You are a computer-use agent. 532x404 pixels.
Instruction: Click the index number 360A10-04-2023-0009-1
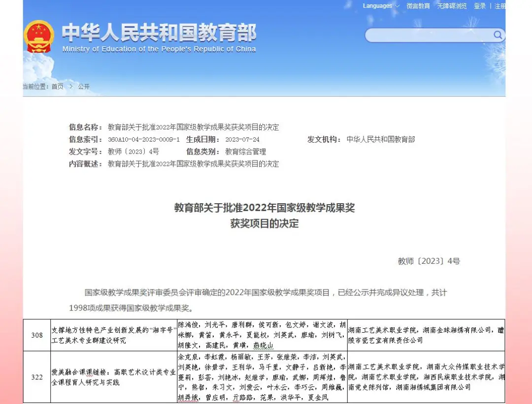[143, 140]
